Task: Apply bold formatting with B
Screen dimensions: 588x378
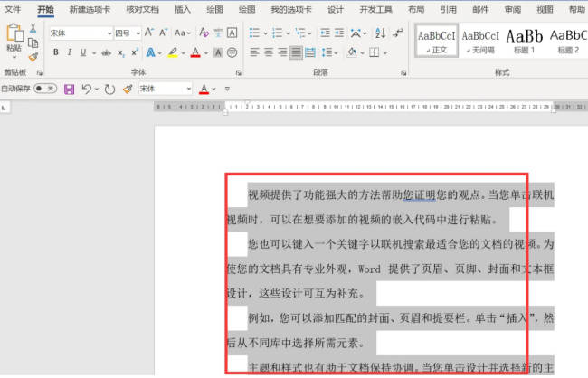Action: [x=55, y=52]
